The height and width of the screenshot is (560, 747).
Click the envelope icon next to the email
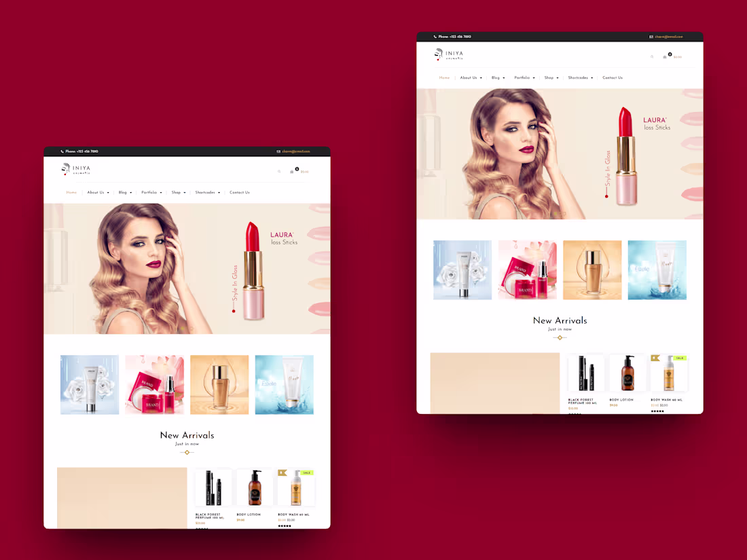651,37
